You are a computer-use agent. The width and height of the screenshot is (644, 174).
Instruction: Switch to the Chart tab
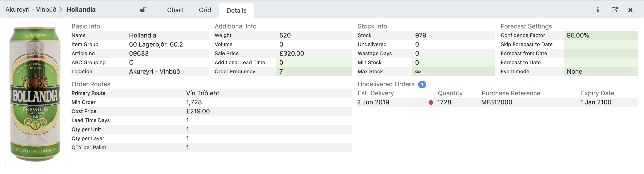click(x=175, y=10)
